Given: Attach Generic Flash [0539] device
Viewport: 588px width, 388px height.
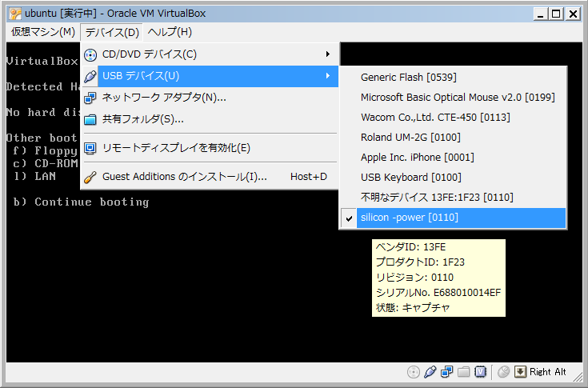Looking at the screenshot, I should [453, 78].
